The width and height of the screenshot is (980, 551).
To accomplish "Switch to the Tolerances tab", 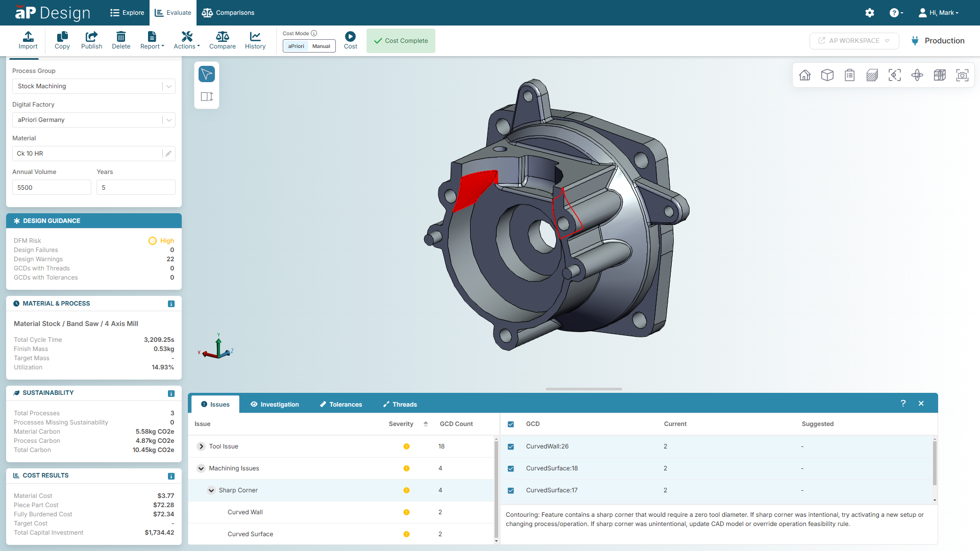I will [x=340, y=404].
